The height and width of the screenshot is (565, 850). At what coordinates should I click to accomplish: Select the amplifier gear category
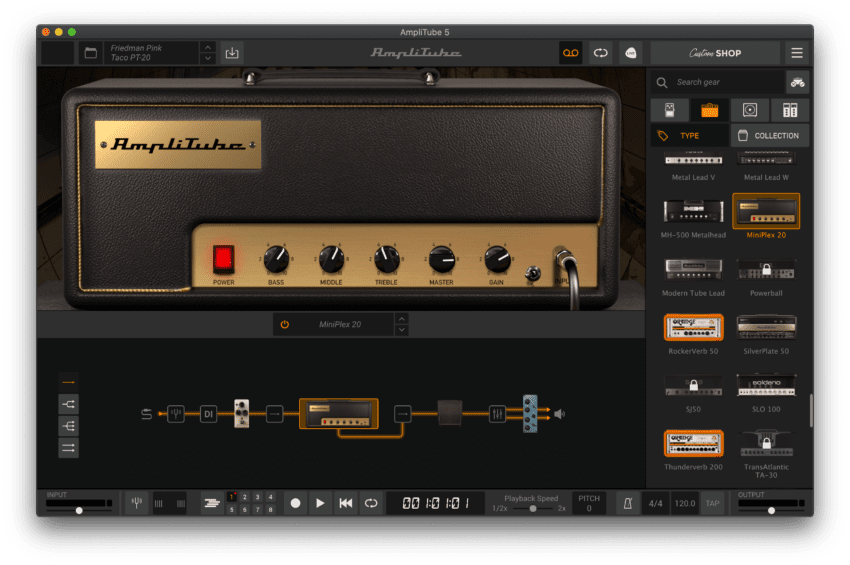(710, 111)
